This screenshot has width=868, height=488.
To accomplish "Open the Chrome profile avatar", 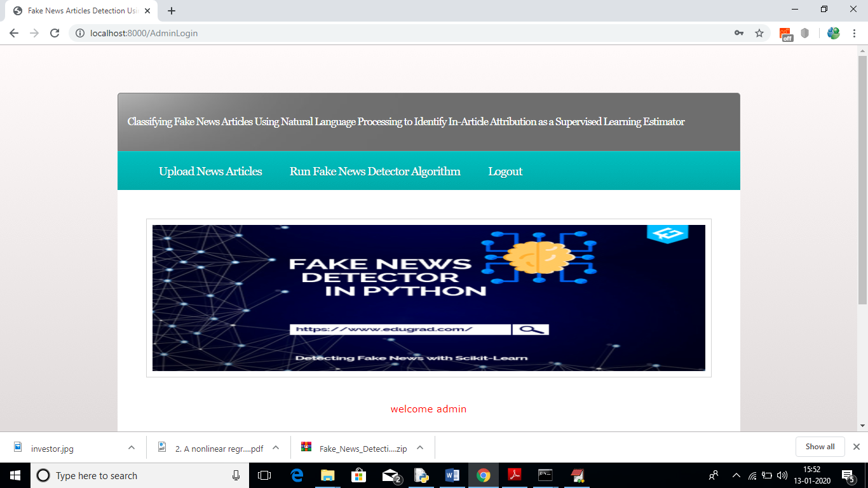I will tap(834, 33).
